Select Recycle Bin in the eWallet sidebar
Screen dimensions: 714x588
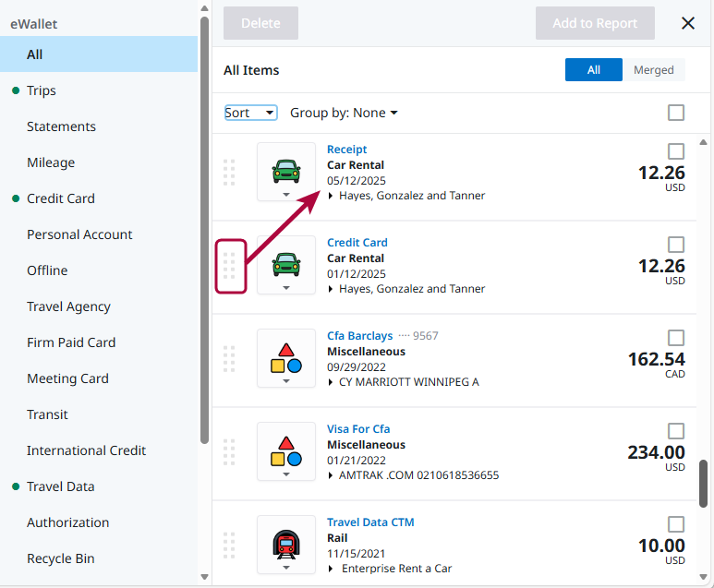[x=61, y=558]
